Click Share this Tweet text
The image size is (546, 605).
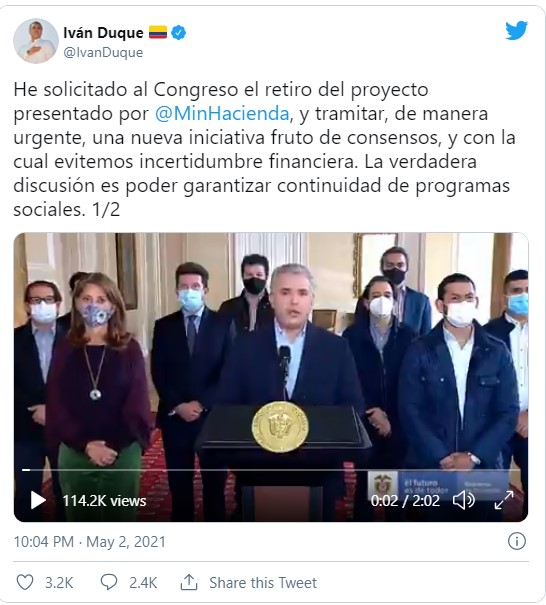(x=263, y=583)
